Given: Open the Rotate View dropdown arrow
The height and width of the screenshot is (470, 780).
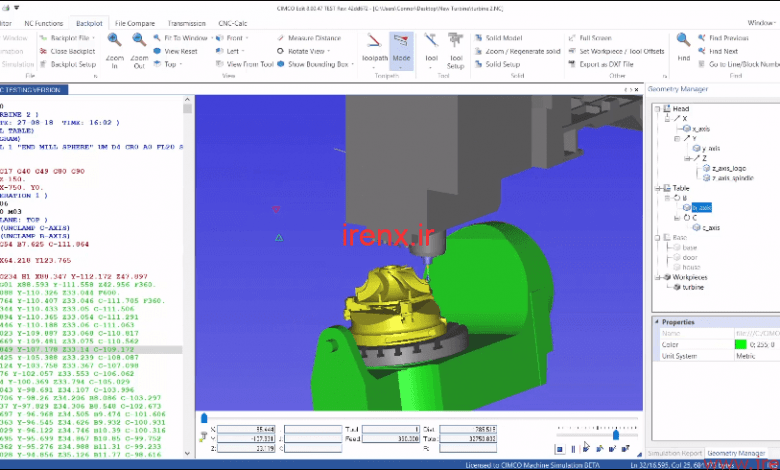Looking at the screenshot, I should 329,51.
